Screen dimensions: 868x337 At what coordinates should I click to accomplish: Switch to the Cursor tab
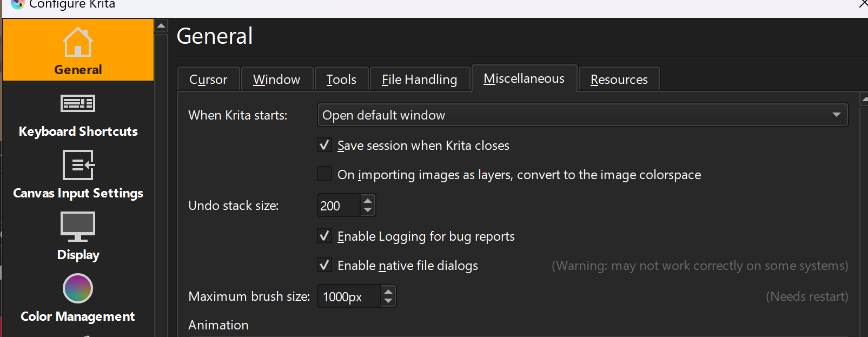[x=208, y=80]
